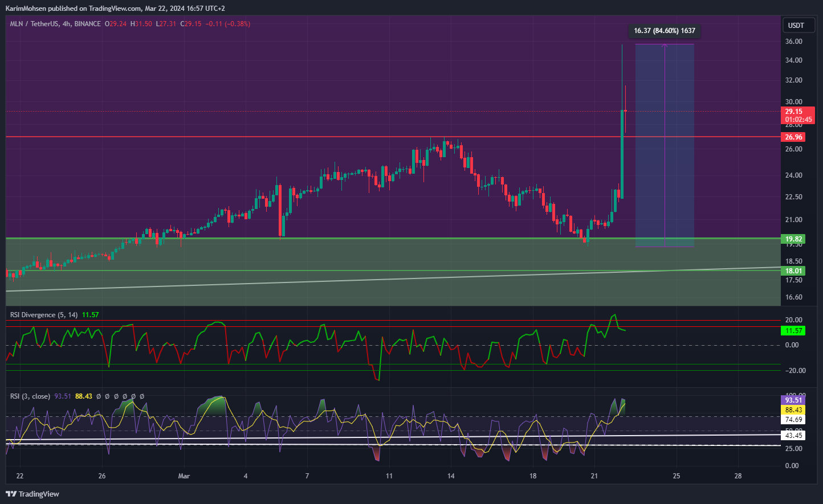Viewport: 823px width, 504px height.
Task: Click the green 11.57 axis label in the divergence pane
Action: [x=793, y=331]
